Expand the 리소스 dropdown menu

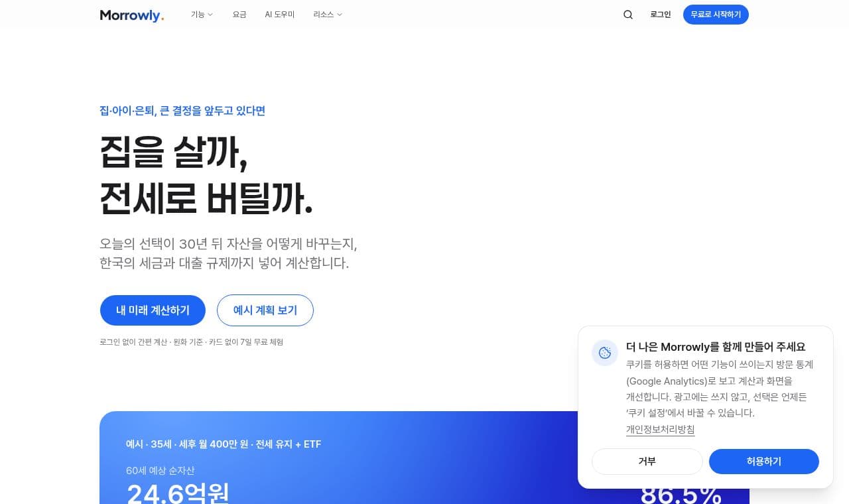328,15
